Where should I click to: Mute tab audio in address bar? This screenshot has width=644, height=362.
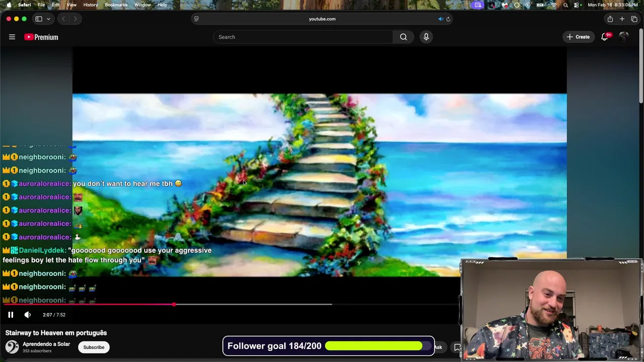[441, 19]
